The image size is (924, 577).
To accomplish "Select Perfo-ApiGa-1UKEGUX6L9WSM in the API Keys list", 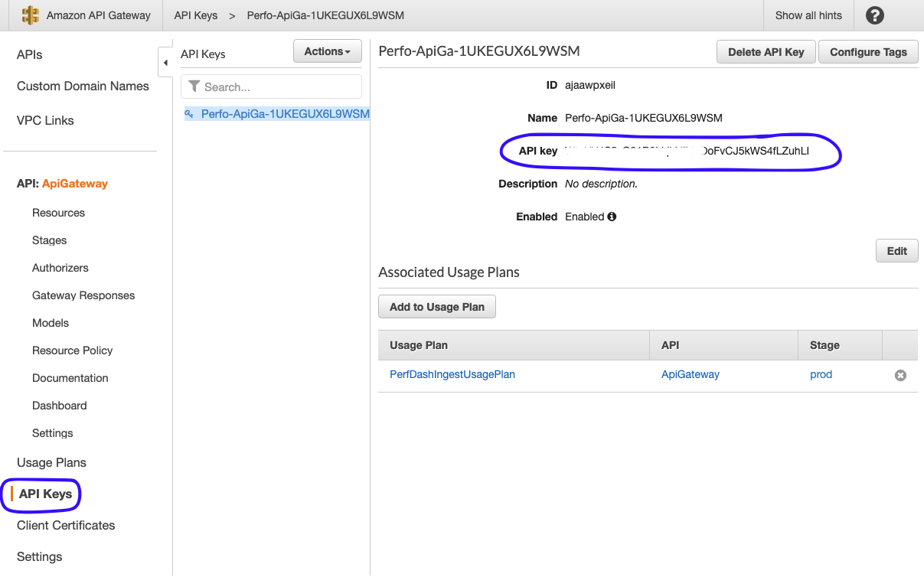I will [x=277, y=114].
